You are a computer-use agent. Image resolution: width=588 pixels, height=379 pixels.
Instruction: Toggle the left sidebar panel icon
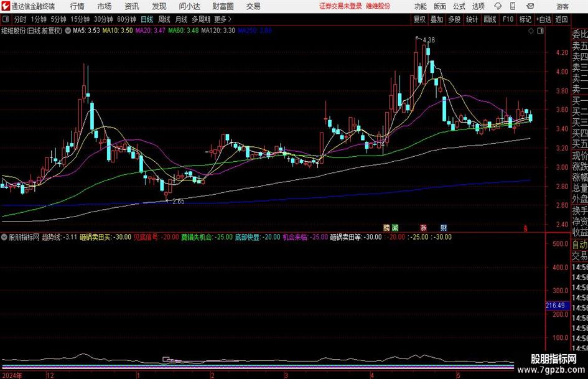5,19
